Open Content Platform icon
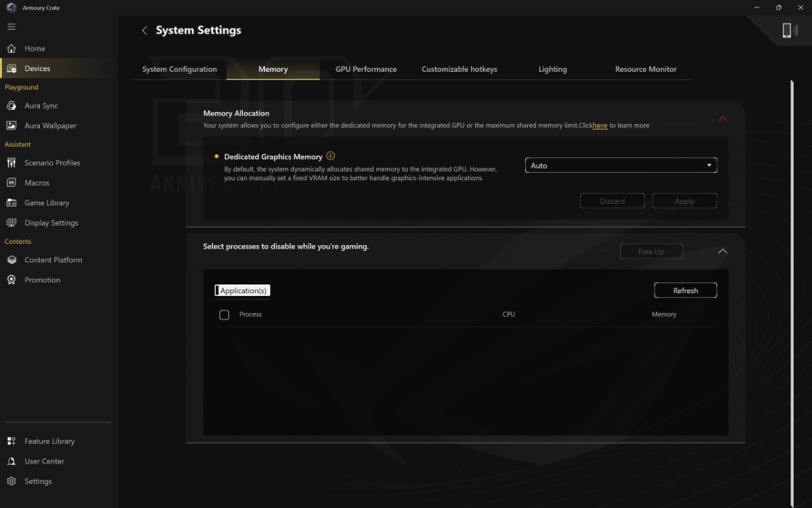The width and height of the screenshot is (812, 508). click(11, 260)
